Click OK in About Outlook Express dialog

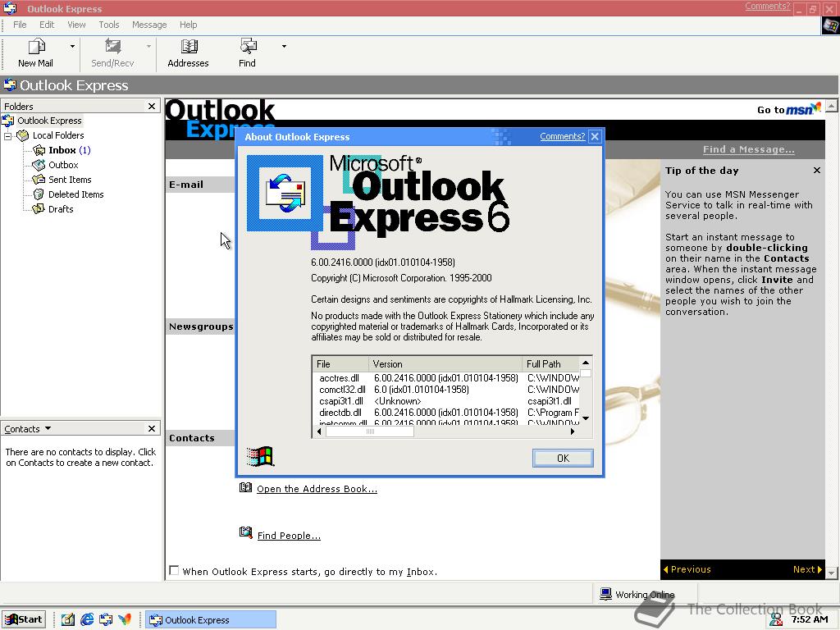click(563, 458)
